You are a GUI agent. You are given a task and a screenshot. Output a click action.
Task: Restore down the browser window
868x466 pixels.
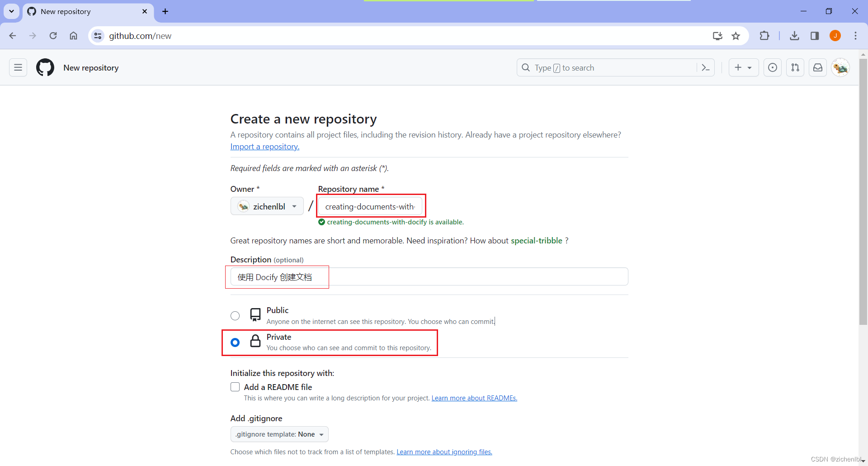[829, 11]
